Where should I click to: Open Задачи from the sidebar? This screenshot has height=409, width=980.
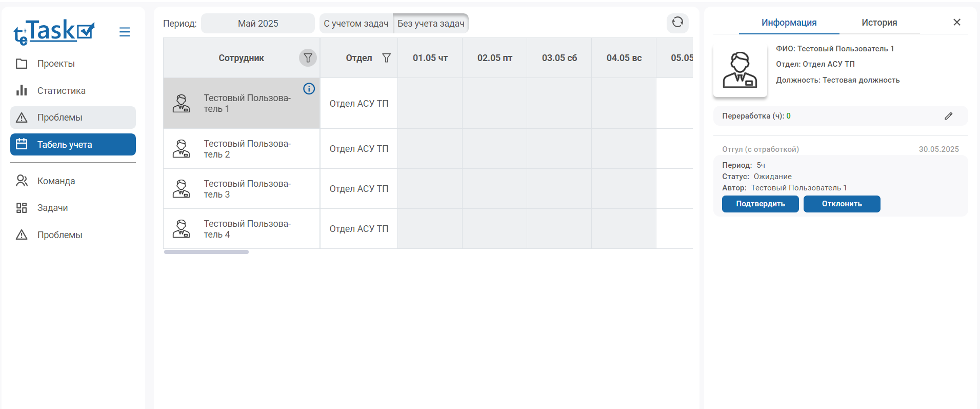click(x=52, y=208)
